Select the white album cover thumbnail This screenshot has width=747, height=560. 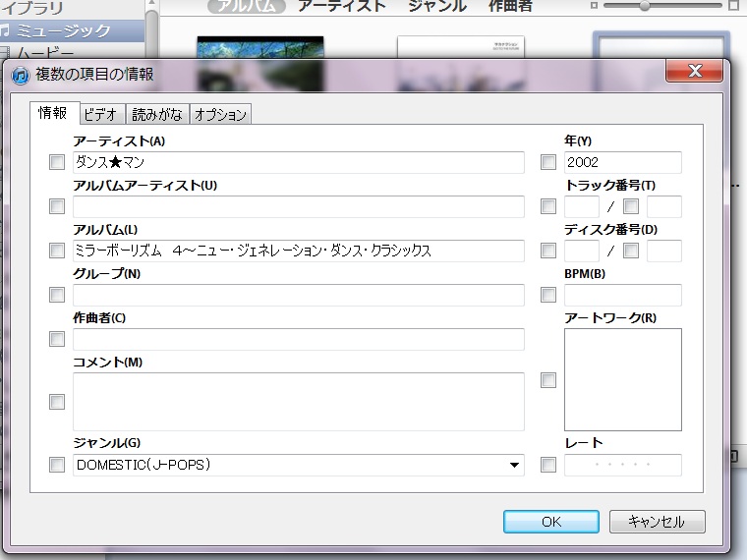point(461,47)
